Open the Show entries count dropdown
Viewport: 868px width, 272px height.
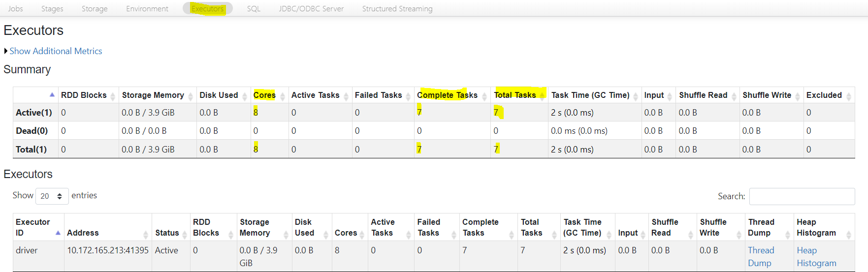(x=51, y=196)
